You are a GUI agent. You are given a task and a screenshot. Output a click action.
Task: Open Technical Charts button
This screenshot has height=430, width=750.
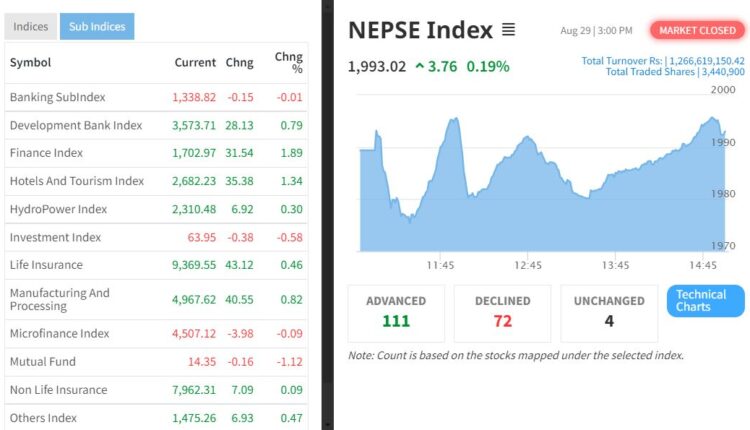click(705, 301)
